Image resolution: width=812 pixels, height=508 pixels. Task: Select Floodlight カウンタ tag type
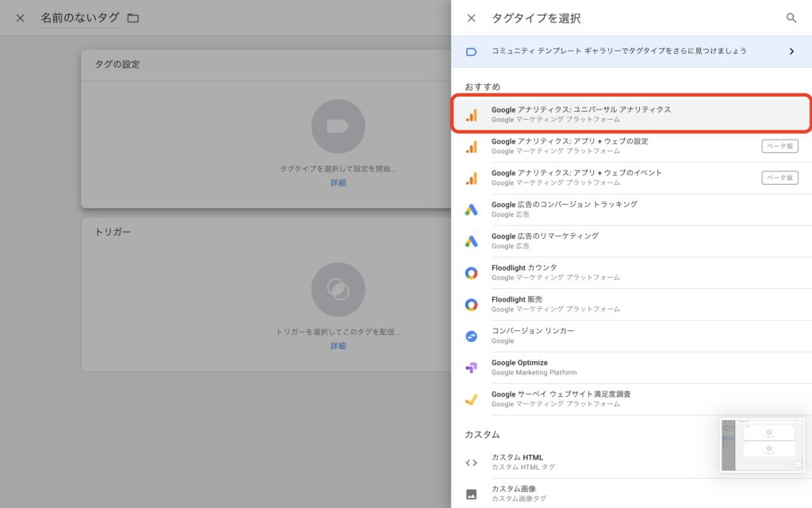point(631,273)
